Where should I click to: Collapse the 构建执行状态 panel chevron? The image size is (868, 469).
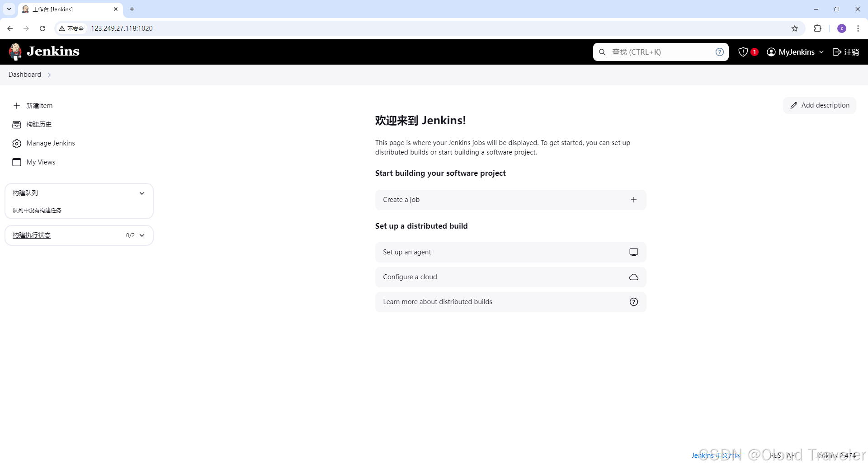[x=142, y=235]
